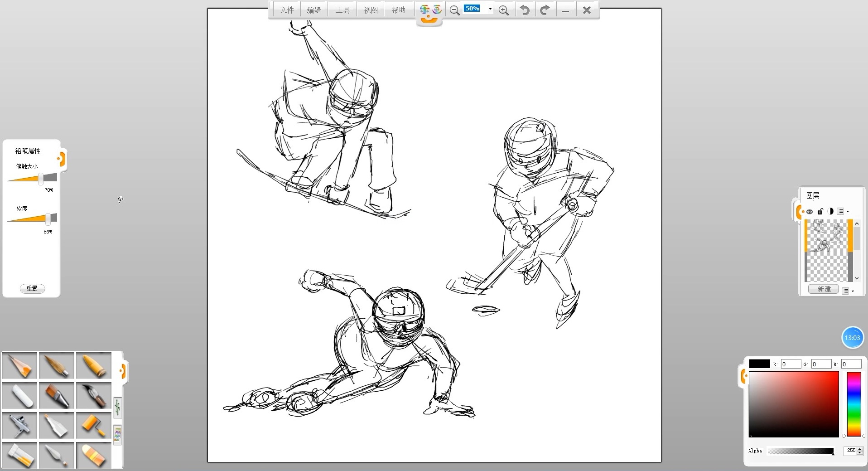This screenshot has height=471, width=868.
Task: Select the flat orange paintbrush tool
Action: [57, 395]
